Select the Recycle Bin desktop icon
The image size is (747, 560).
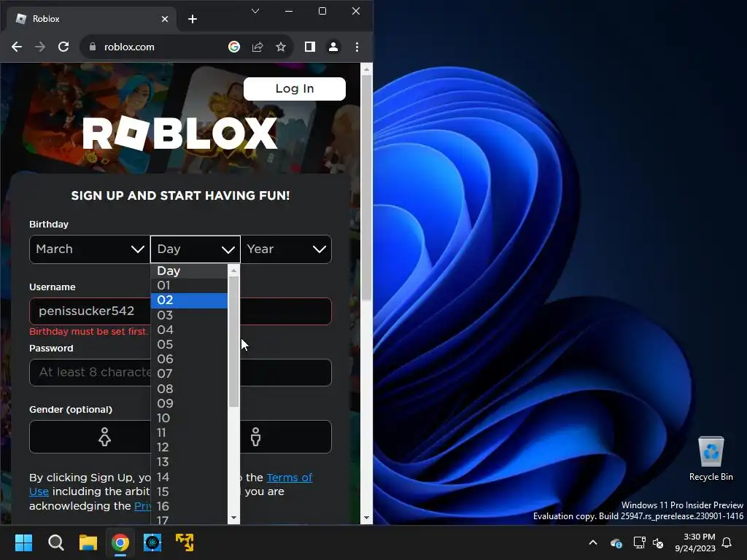711,459
